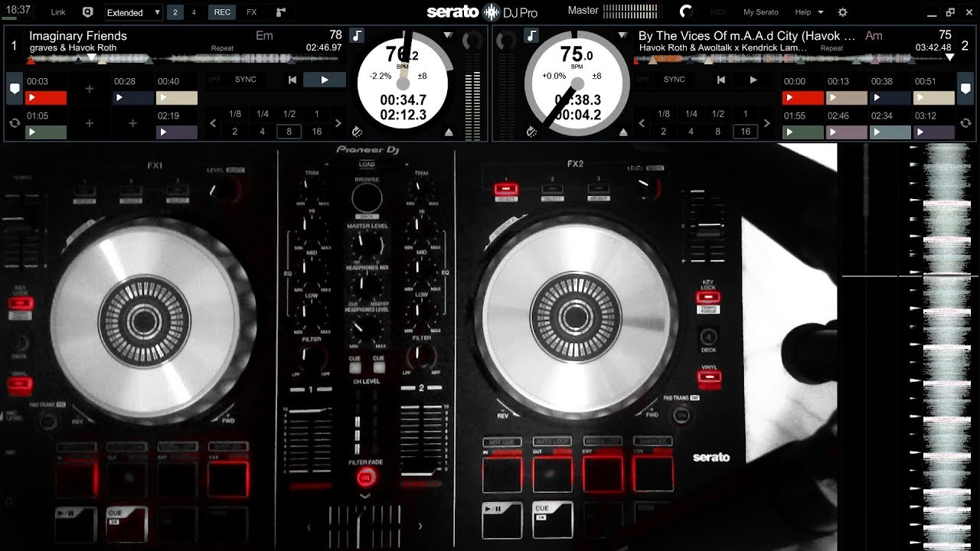
Task: Select Deck 1 cue points tab icon
Action: 14,88
